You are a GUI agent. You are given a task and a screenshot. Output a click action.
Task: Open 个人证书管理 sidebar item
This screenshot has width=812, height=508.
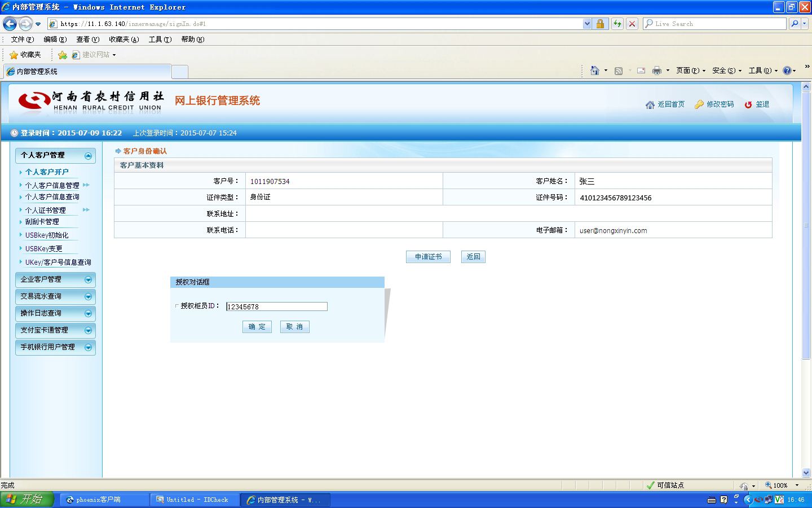pos(45,210)
